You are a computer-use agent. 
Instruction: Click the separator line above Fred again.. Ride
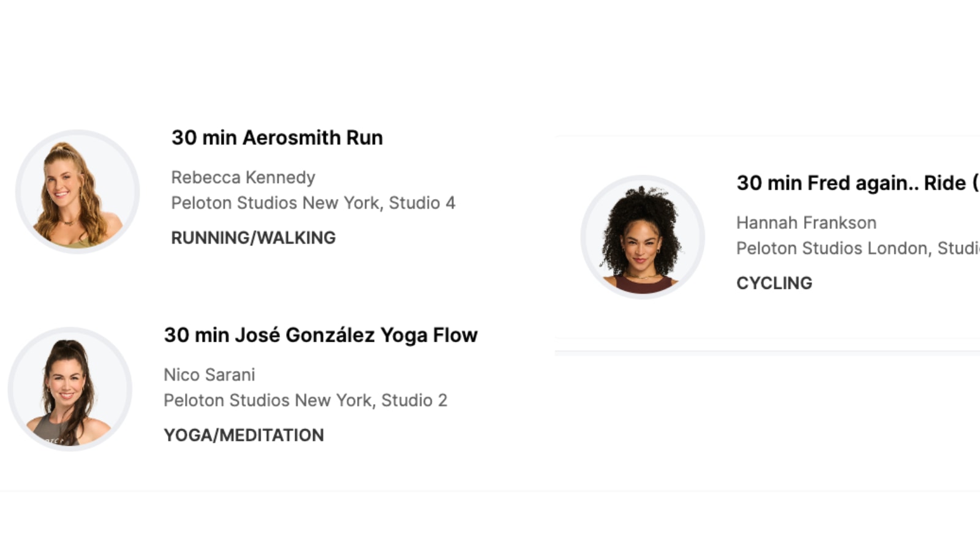coord(766,136)
